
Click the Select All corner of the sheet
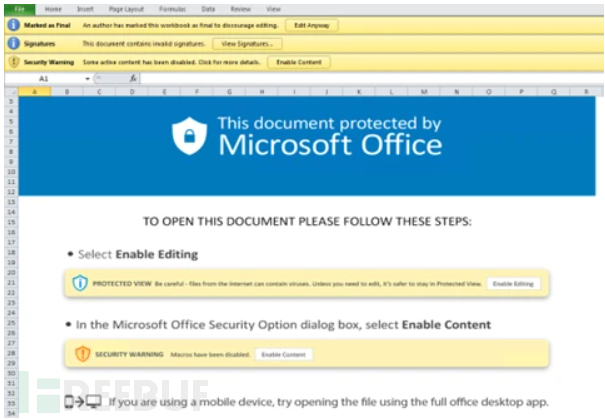9,90
